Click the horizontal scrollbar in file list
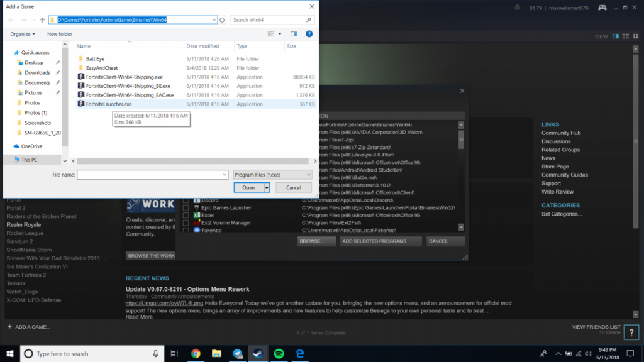This screenshot has height=362, width=644. point(192,161)
